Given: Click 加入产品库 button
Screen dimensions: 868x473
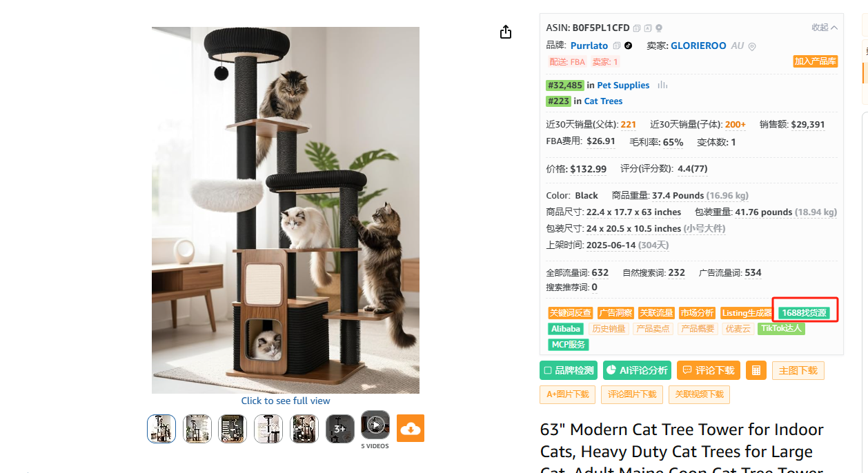Looking at the screenshot, I should click(815, 61).
